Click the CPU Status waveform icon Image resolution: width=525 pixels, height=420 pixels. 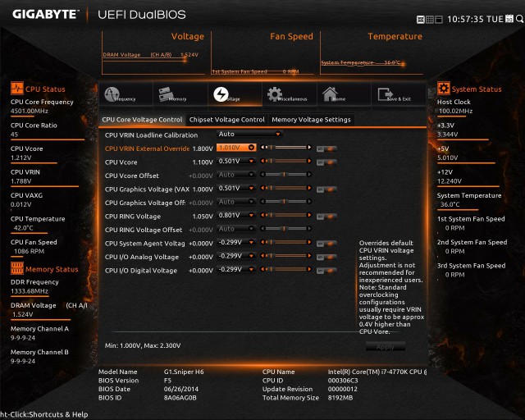(17, 89)
